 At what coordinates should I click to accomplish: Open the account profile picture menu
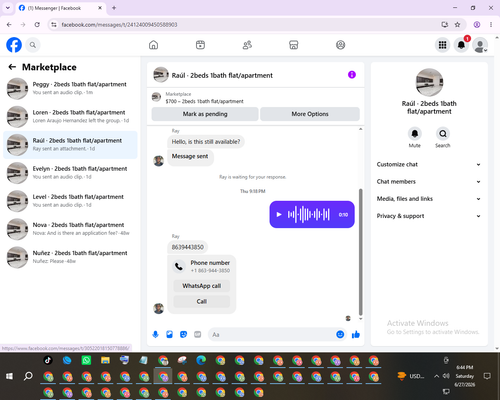[480, 45]
